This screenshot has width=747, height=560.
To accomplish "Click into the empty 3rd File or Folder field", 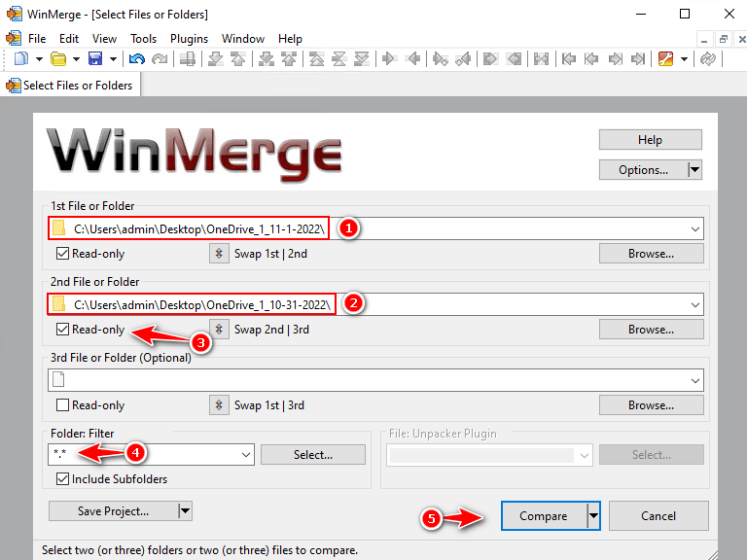I will [x=375, y=380].
